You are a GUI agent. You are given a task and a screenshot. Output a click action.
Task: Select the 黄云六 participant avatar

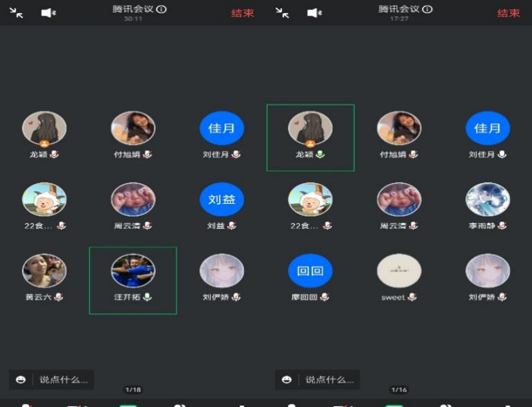tap(44, 270)
